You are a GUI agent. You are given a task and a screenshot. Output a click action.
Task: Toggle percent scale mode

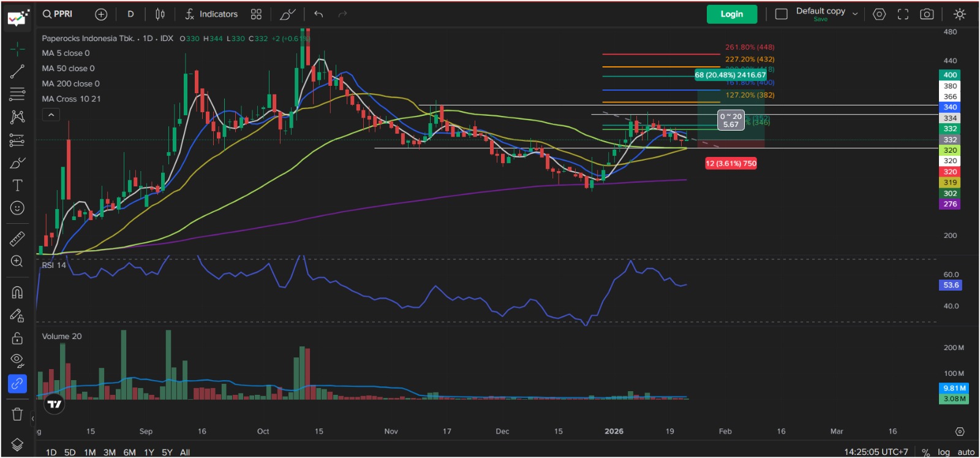point(925,452)
